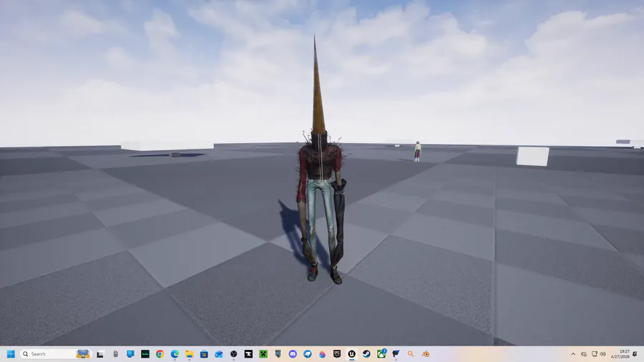Viewport: 644px width, 362px height.
Task: Open the volume control in tray
Action: click(602, 354)
